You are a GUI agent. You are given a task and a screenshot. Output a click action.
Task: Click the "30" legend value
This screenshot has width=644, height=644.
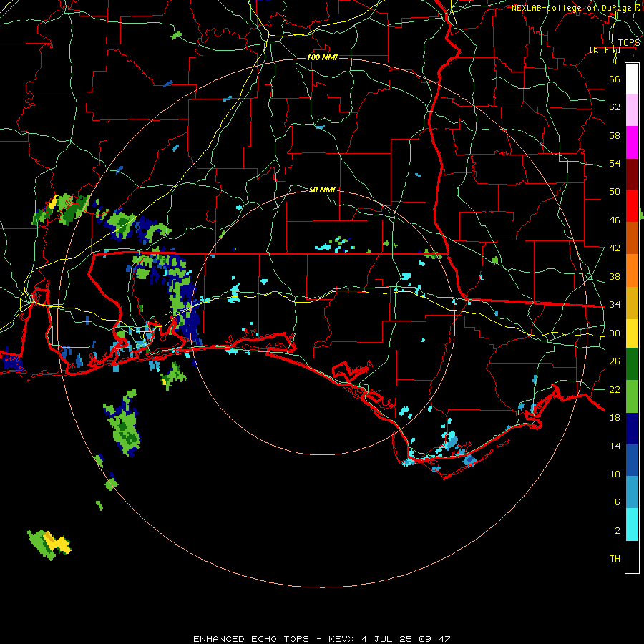(615, 333)
